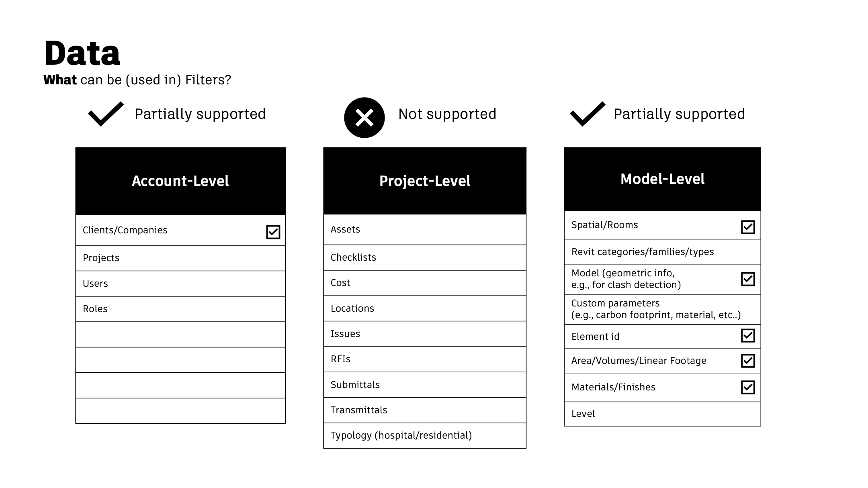Uncheck Area/Volumes/Linear Footage checkbox
Viewport: 868px width, 488px height.
coord(748,361)
